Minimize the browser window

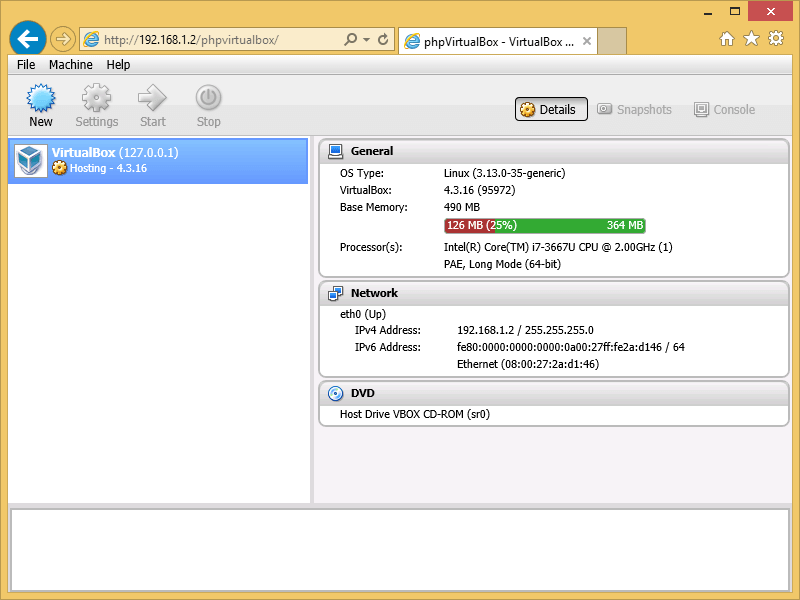coord(708,11)
